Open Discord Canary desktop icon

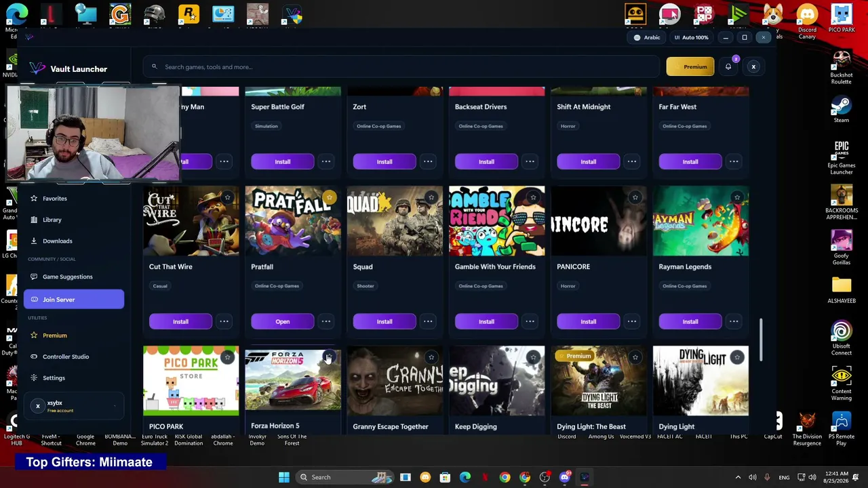click(807, 20)
